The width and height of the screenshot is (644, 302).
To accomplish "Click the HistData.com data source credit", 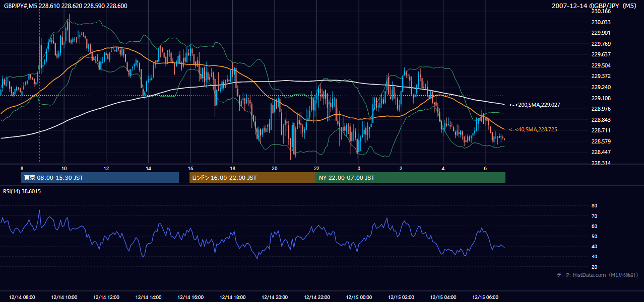I will (x=598, y=275).
